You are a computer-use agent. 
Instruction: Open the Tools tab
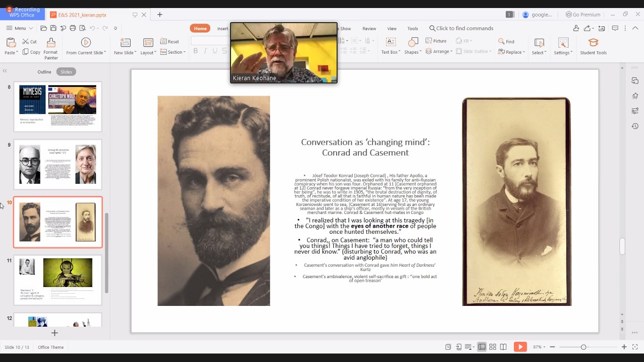point(413,28)
